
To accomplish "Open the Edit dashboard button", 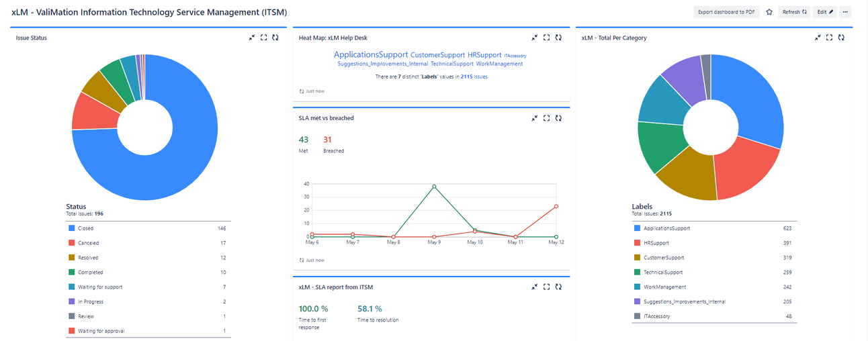I will 825,11.
